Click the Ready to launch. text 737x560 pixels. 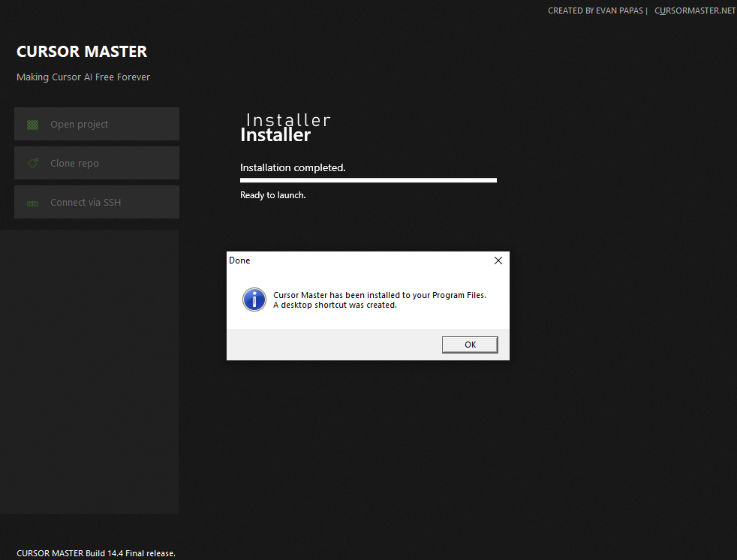tap(273, 195)
